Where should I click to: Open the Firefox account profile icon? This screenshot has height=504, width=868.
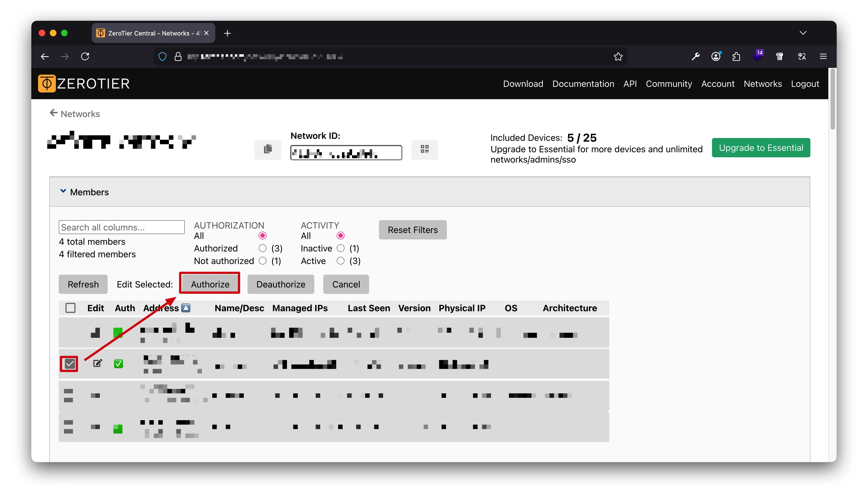[x=716, y=56]
